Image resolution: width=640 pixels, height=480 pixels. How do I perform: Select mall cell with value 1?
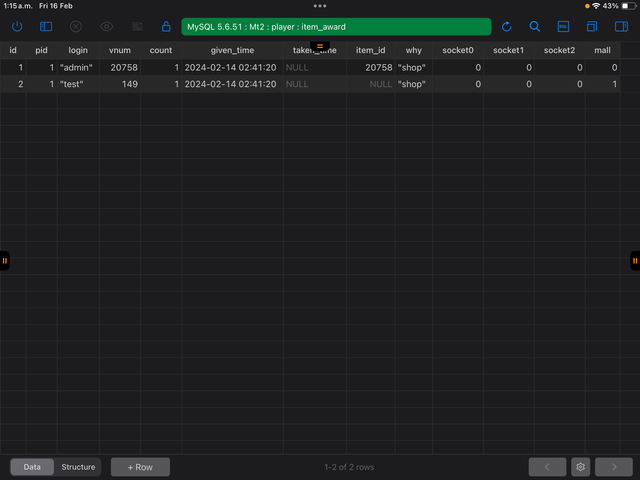pyautogui.click(x=602, y=84)
